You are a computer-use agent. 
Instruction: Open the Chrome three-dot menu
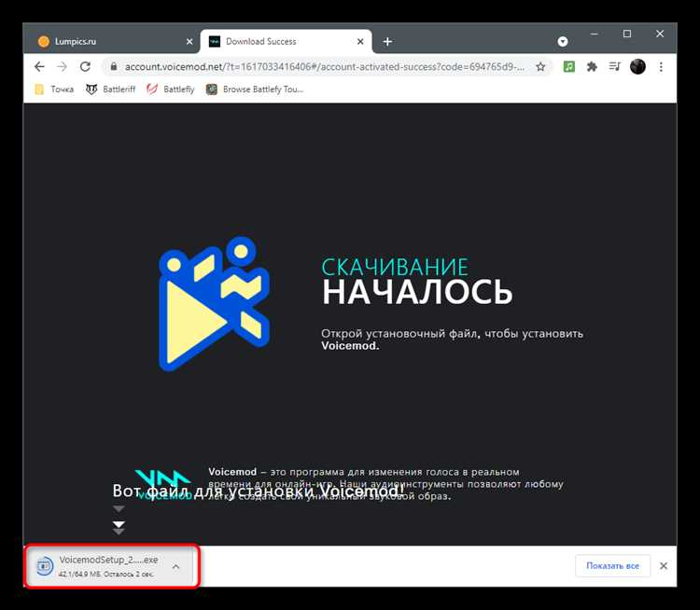tap(661, 67)
